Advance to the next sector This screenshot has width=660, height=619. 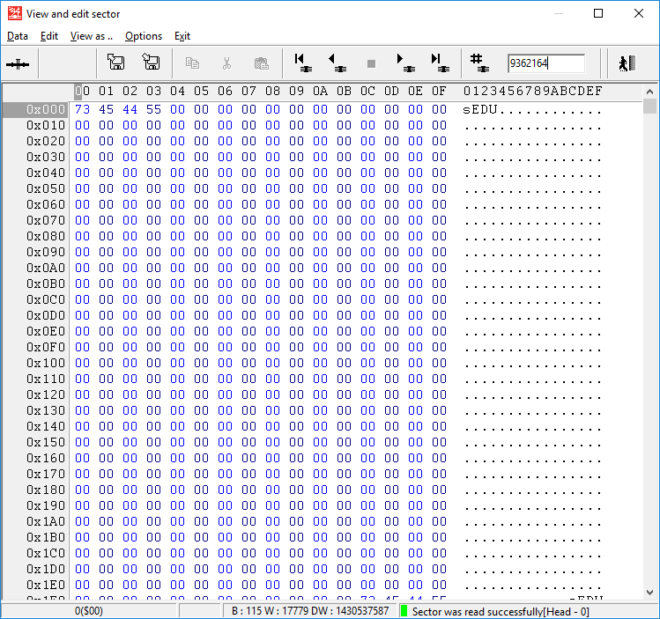click(x=404, y=63)
